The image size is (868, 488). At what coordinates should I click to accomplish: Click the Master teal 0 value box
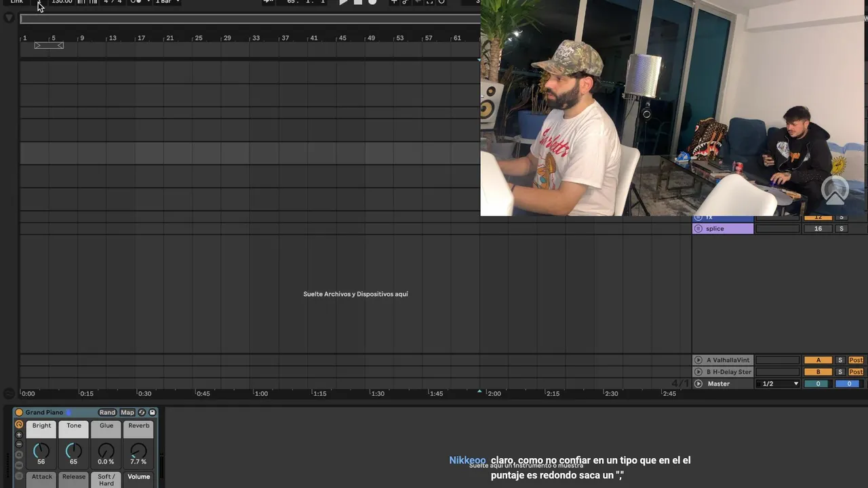pyautogui.click(x=818, y=384)
